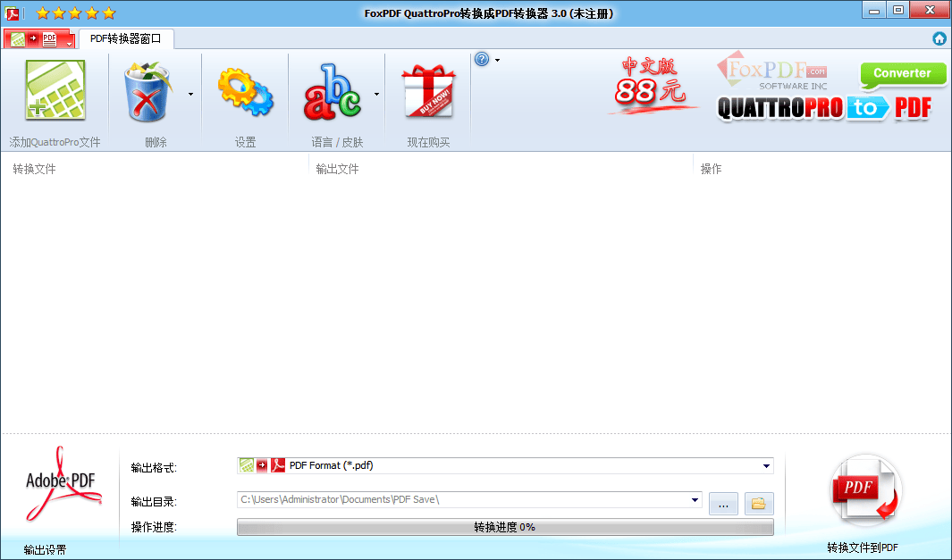The height and width of the screenshot is (560, 952).
Task: Rate with the fifth star in titlebar
Action: coord(108,13)
